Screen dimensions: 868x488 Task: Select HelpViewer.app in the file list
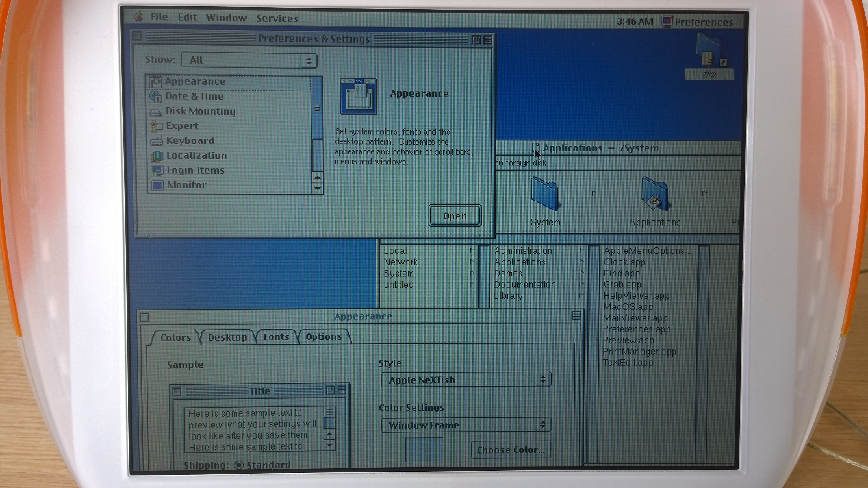636,296
